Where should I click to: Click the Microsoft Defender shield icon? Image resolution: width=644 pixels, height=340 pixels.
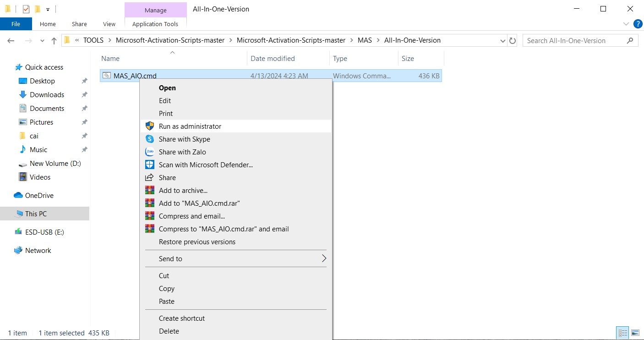(150, 165)
